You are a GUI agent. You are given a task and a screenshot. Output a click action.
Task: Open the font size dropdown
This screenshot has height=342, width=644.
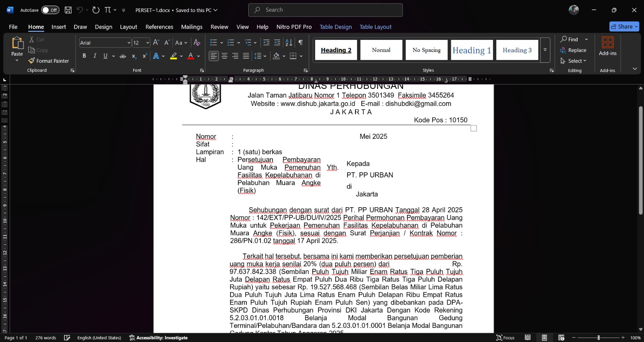point(148,43)
